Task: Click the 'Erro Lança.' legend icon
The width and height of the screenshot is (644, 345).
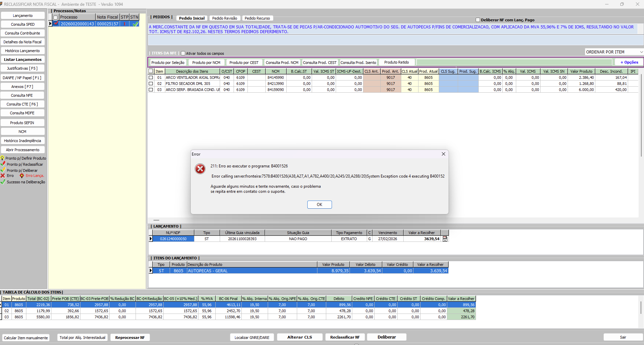Action: [x=22, y=176]
